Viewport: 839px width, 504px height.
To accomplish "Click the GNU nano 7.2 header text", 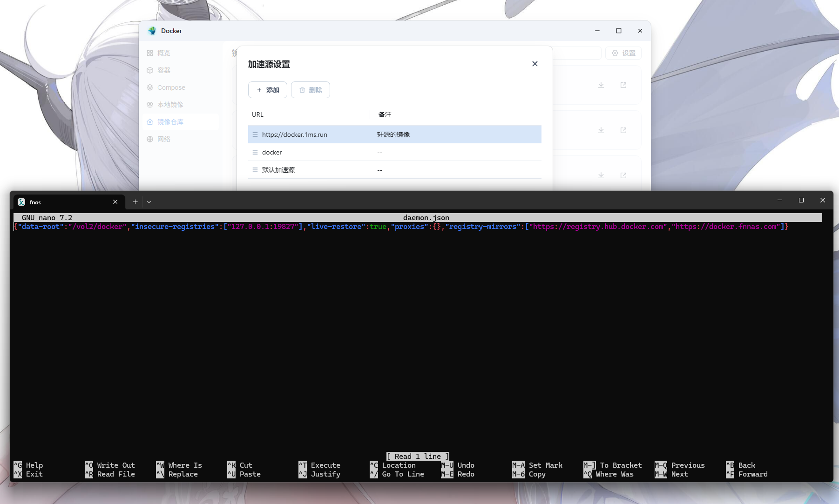I will point(47,218).
